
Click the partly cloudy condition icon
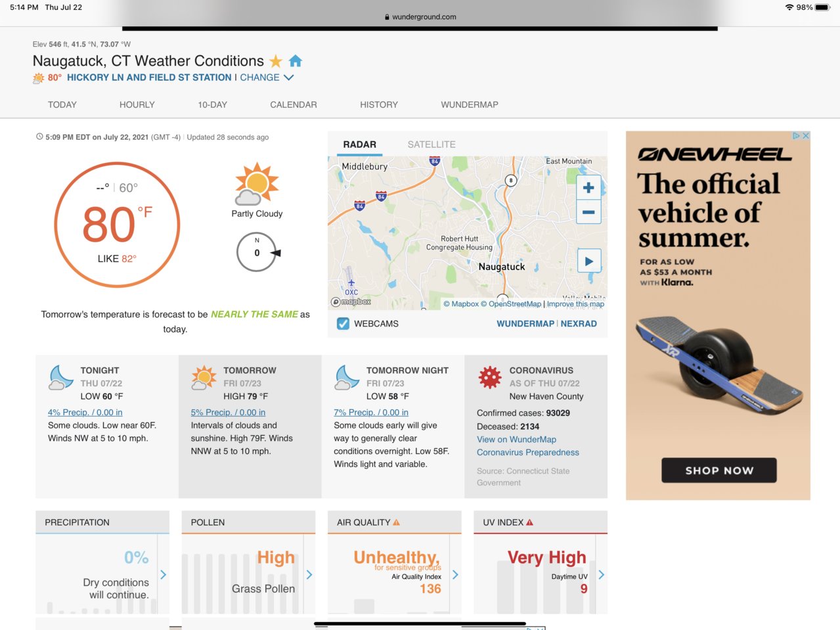click(x=257, y=184)
